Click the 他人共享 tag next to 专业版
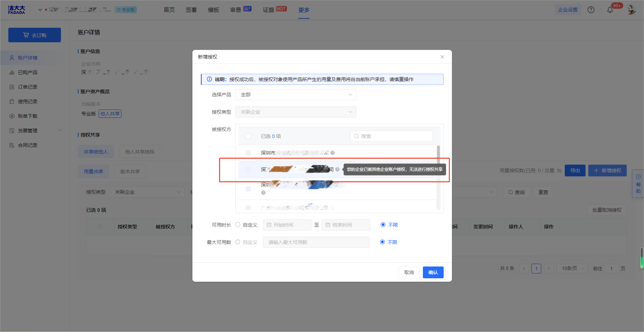Viewport: 644px width, 332px height. [x=110, y=114]
